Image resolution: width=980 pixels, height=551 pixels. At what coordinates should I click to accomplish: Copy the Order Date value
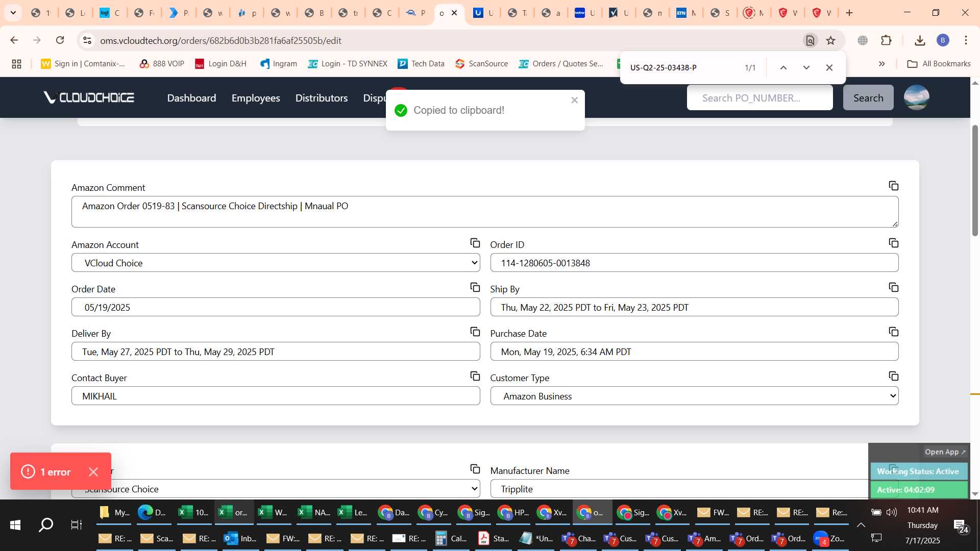pyautogui.click(x=475, y=287)
